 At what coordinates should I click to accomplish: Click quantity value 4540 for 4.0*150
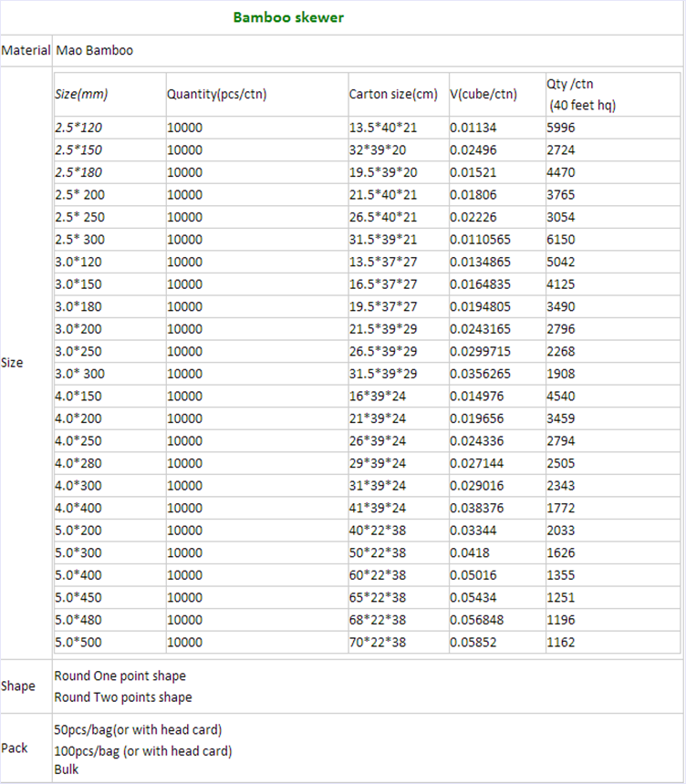[561, 396]
